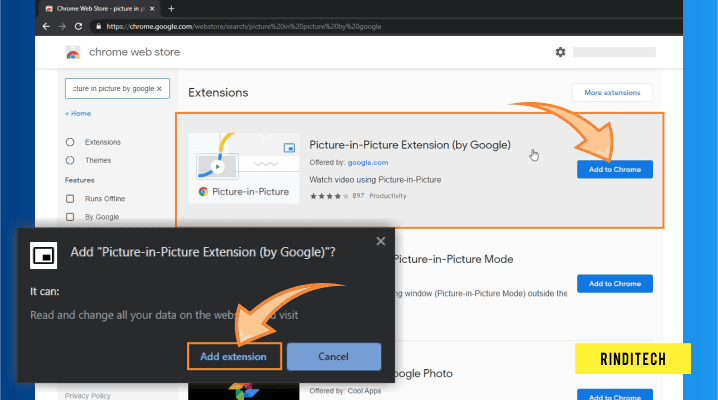Open the settings gear in the web store
This screenshot has width=718, height=400.
pyautogui.click(x=560, y=52)
